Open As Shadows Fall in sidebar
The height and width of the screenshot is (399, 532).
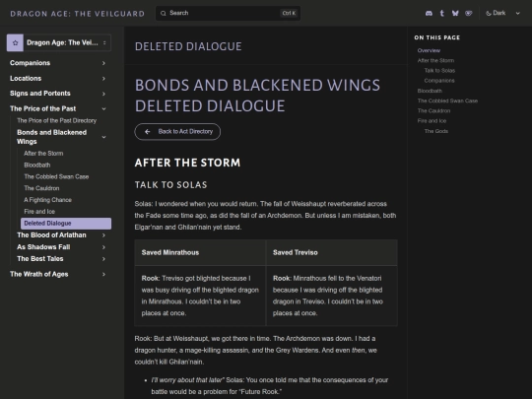coord(43,247)
